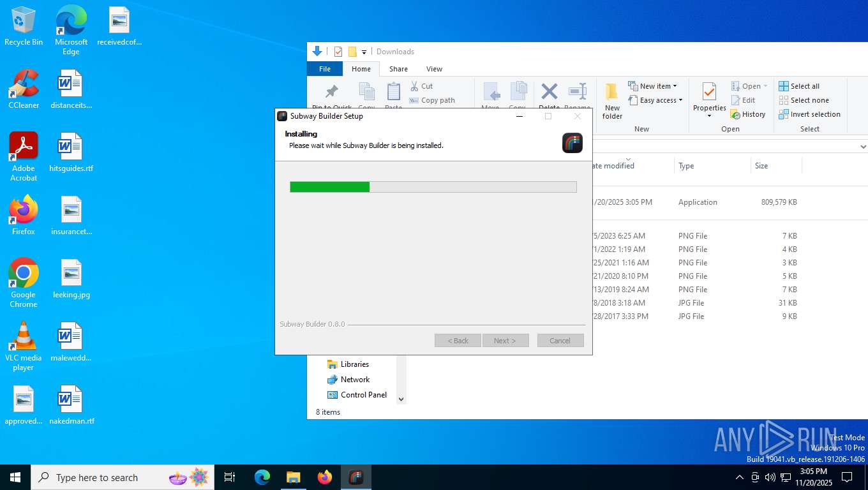Open Task View on the taskbar
This screenshot has width=868, height=490.
click(x=230, y=477)
